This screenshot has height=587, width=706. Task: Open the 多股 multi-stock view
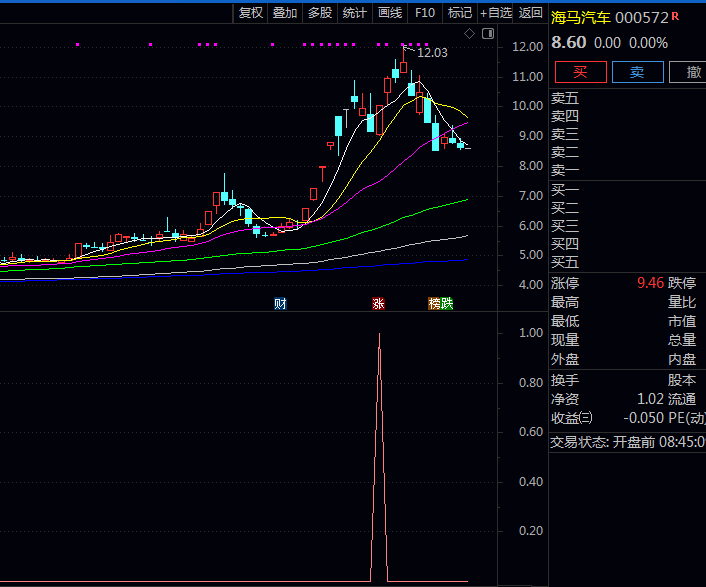pos(320,13)
